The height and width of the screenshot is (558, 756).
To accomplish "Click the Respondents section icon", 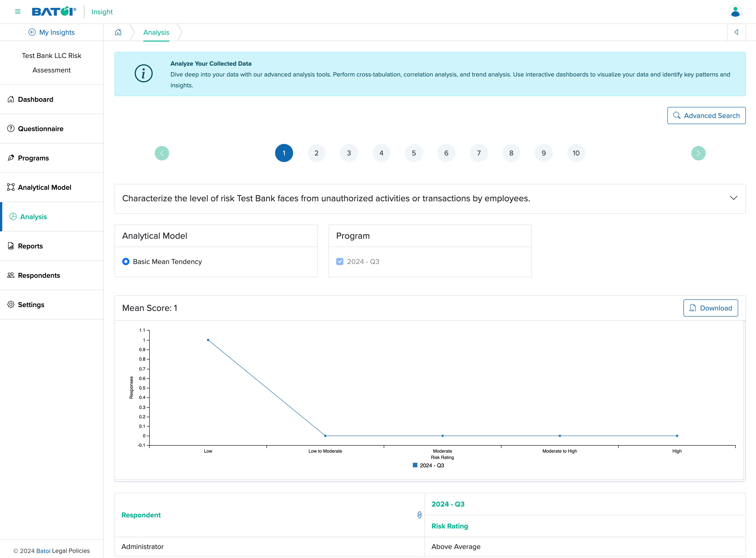I will coord(11,275).
